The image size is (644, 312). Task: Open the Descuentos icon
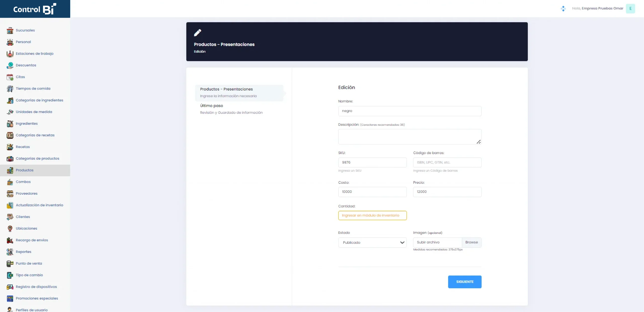tap(10, 65)
